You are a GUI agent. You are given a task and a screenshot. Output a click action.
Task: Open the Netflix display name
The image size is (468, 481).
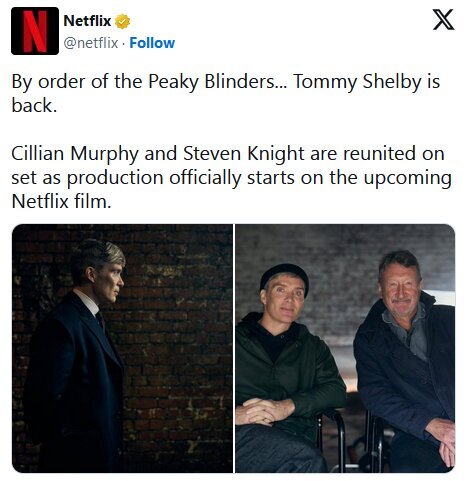87,21
